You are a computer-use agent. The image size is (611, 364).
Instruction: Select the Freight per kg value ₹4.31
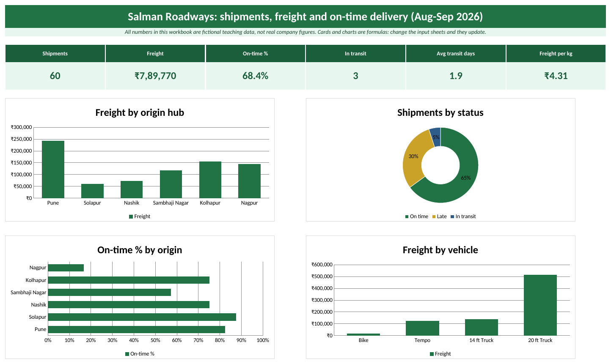556,76
